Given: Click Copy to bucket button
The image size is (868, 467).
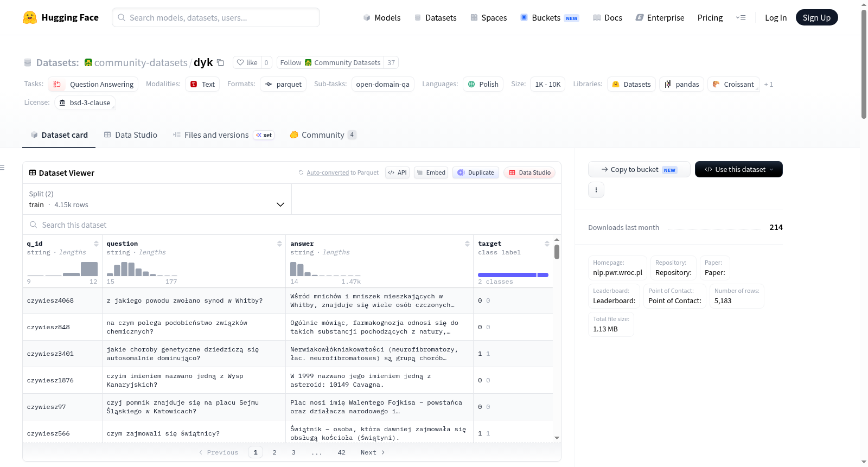Looking at the screenshot, I should click(x=639, y=169).
